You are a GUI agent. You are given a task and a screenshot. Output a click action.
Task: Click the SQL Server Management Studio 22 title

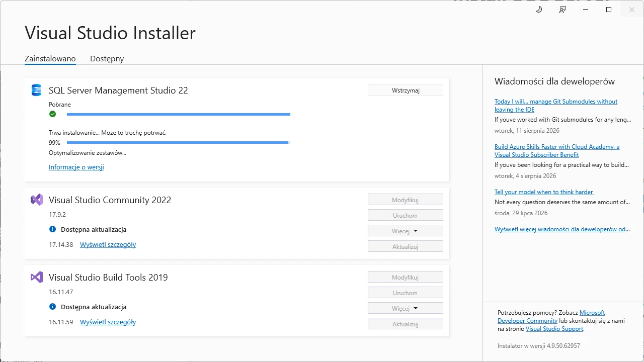tap(118, 90)
